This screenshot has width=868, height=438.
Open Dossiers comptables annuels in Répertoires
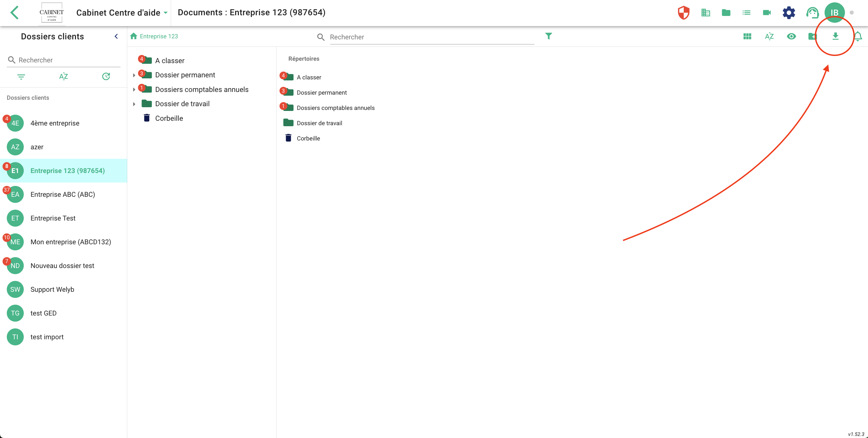click(336, 108)
